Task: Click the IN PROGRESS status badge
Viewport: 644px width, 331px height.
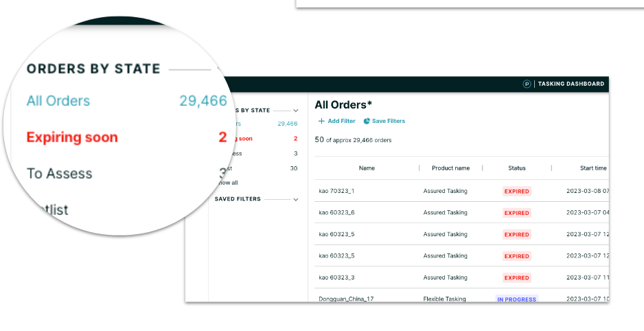Action: [x=517, y=299]
